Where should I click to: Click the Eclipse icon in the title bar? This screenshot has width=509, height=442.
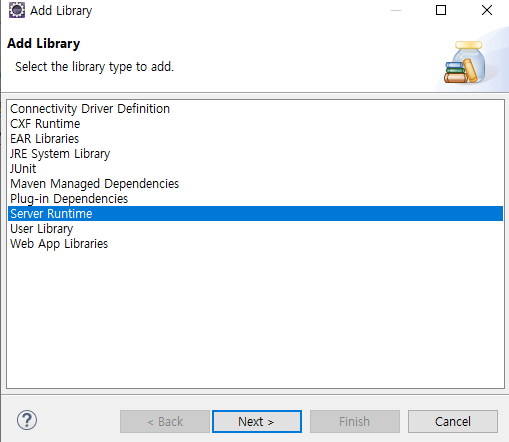17,10
